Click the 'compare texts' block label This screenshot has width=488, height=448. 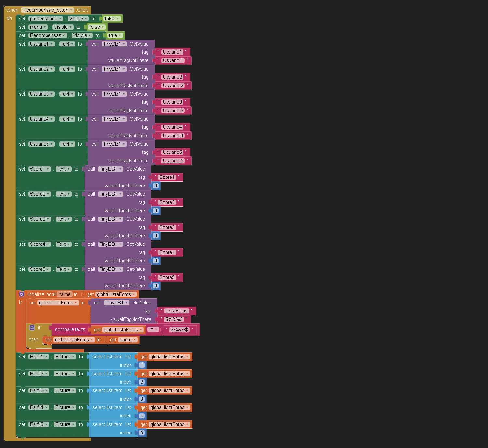(x=70, y=329)
